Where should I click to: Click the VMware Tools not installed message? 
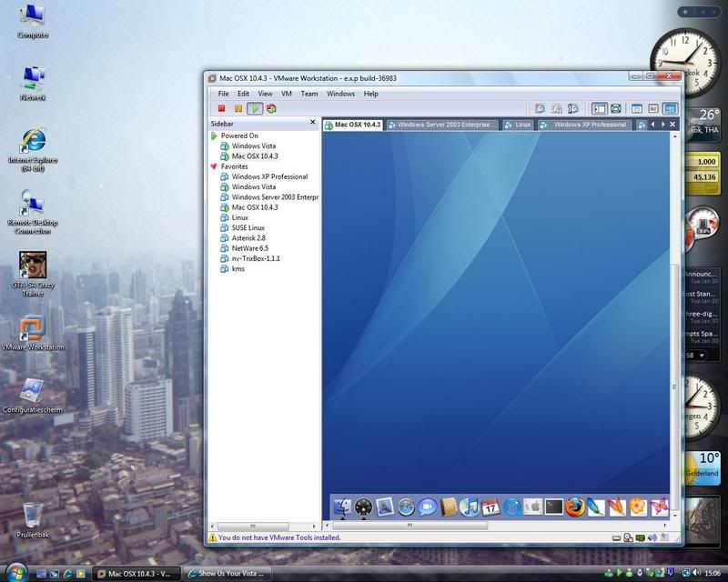279,537
